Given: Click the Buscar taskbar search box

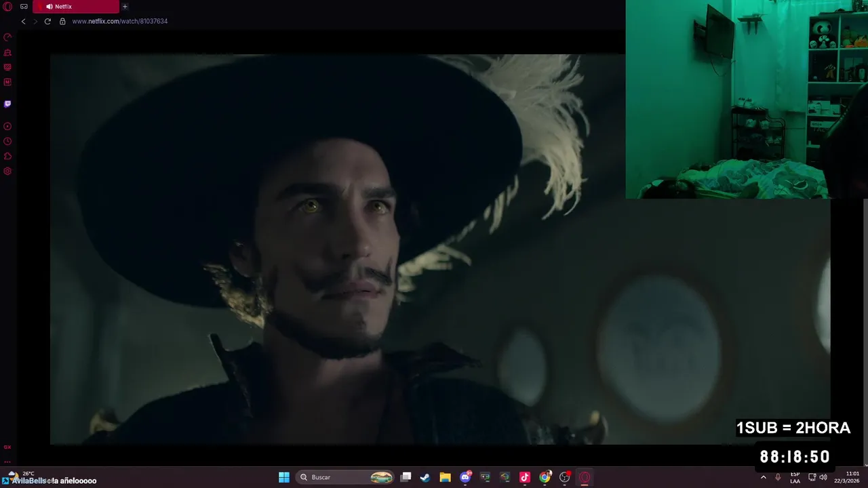Looking at the screenshot, I should [346, 477].
